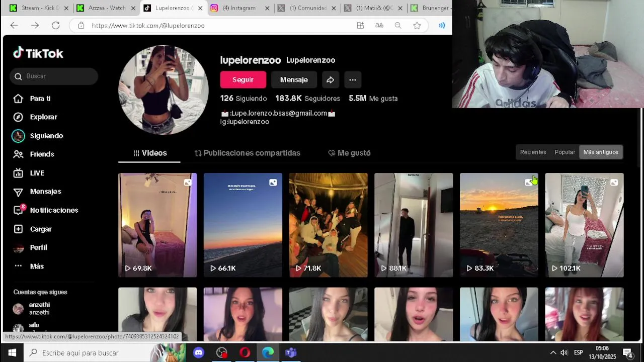Open the Para ti home icon
Screen dimensions: 644x362
pos(18,99)
